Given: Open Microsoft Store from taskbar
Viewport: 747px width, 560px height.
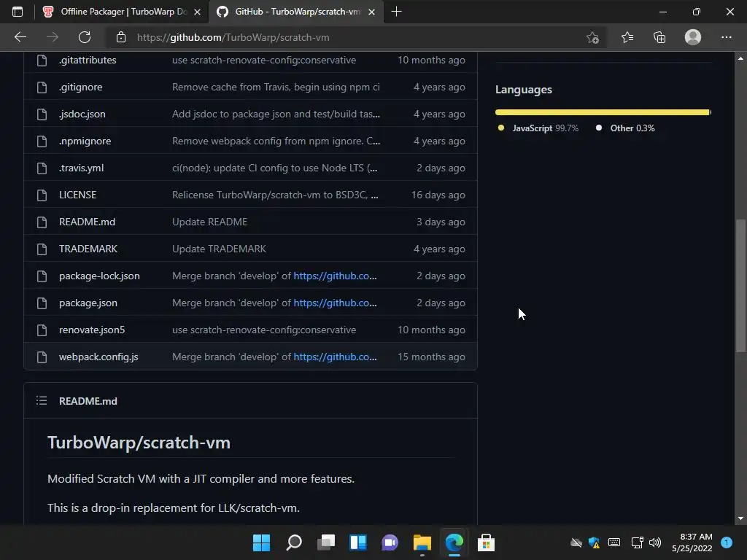Looking at the screenshot, I should click(x=486, y=542).
